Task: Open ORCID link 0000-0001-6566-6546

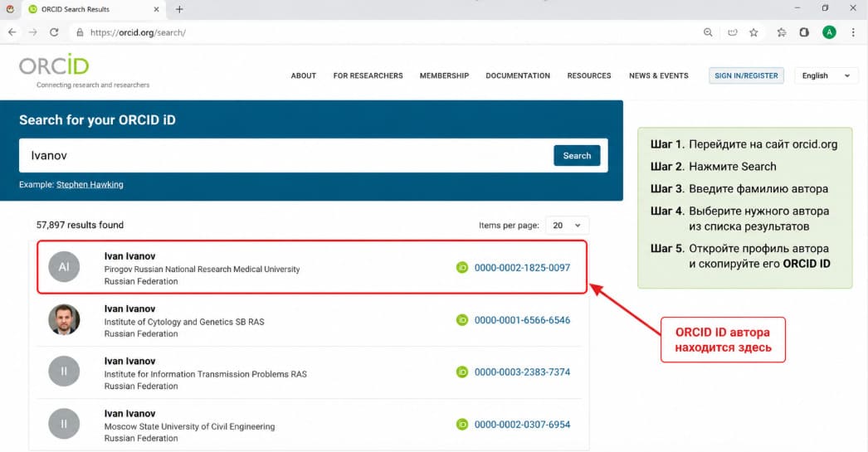Action: pos(522,320)
